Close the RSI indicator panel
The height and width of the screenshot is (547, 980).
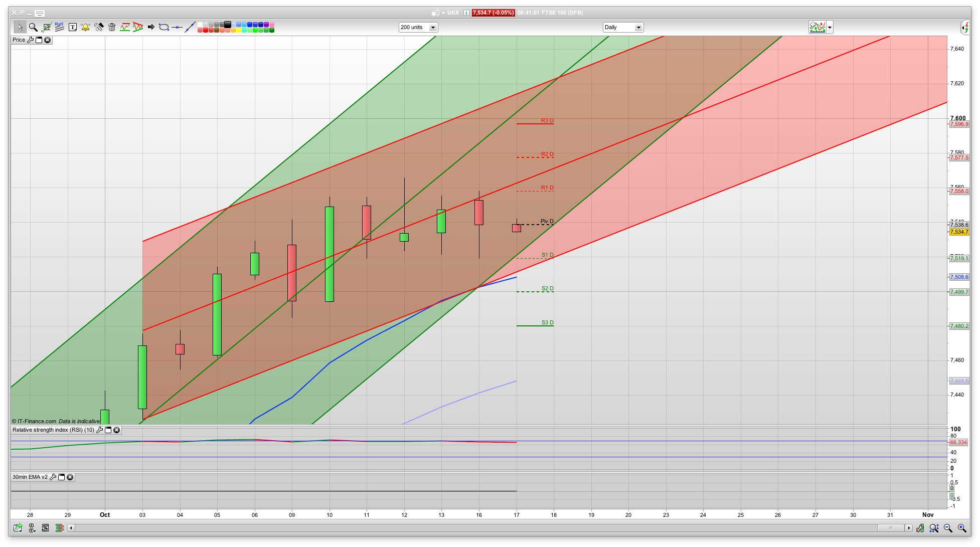click(117, 430)
